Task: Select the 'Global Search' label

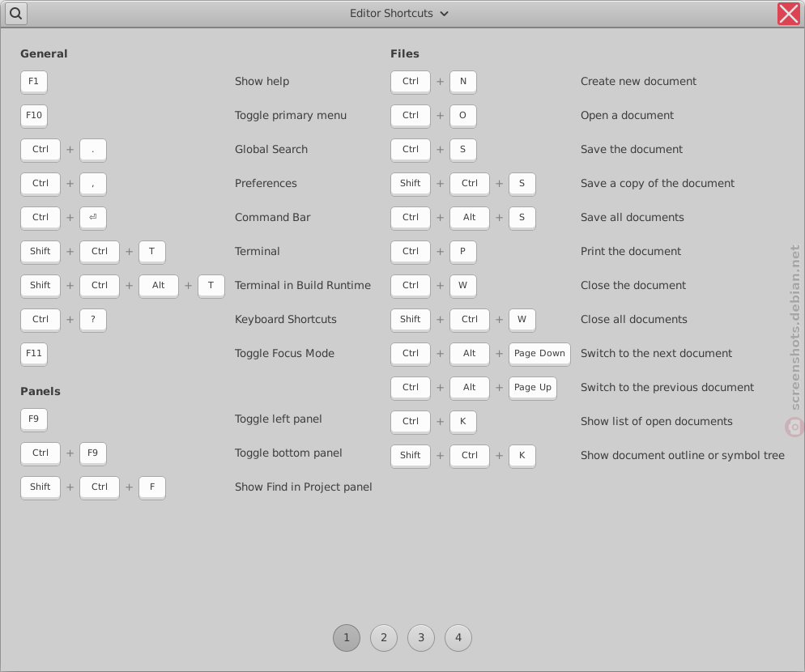Action: 271,150
